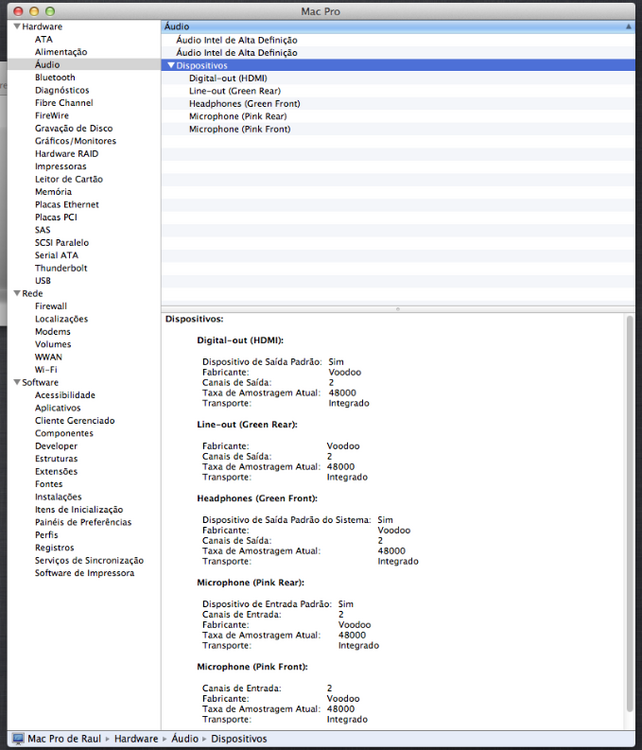Select Áudio in the sidebar
642x750 pixels.
point(47,65)
